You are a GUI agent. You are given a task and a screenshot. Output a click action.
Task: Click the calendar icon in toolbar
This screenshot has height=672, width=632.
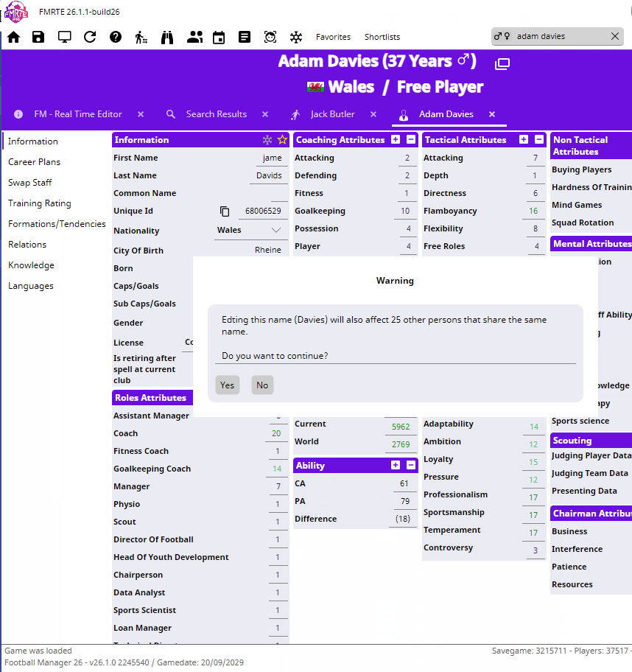click(219, 37)
